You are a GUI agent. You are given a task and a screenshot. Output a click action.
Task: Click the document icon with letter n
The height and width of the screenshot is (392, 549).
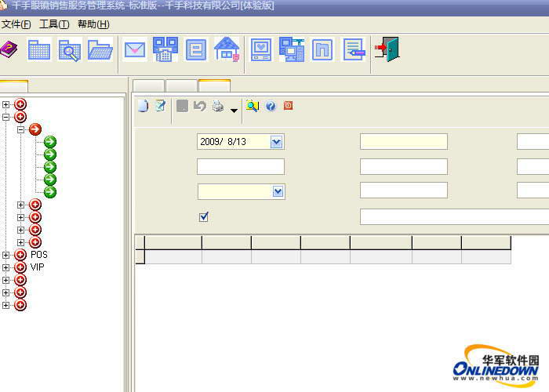[x=322, y=49]
